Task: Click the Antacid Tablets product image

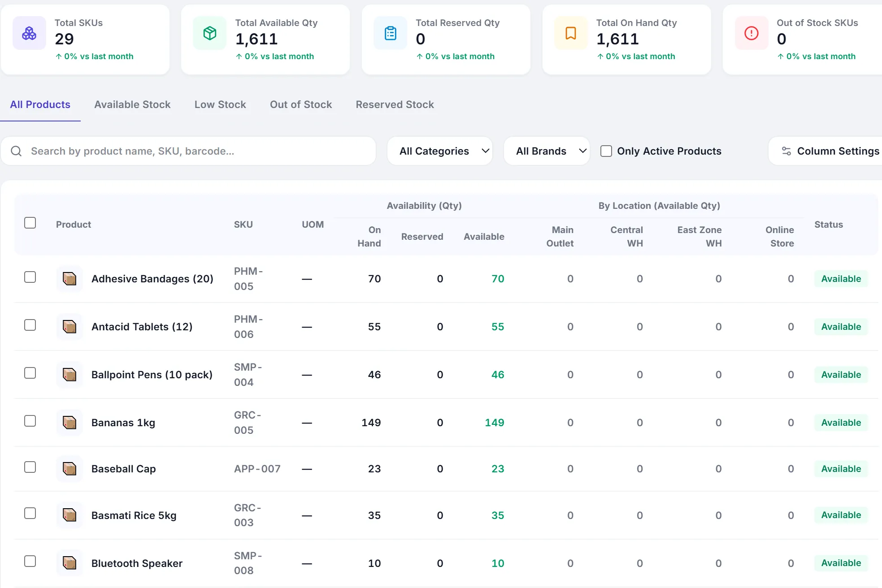Action: (x=70, y=327)
